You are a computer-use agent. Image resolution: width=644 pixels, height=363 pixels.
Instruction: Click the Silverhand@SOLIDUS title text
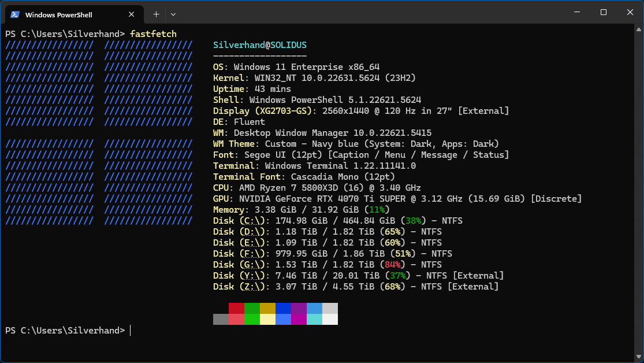tap(260, 45)
